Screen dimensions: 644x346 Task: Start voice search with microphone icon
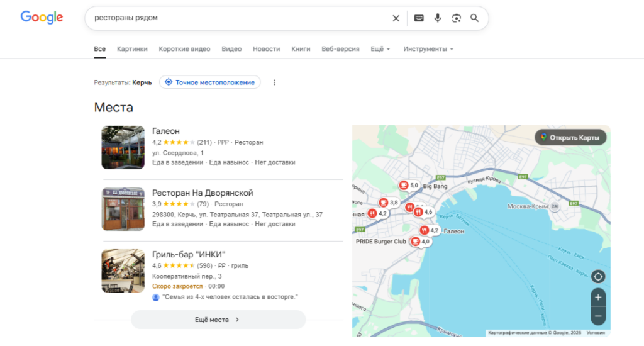click(438, 18)
